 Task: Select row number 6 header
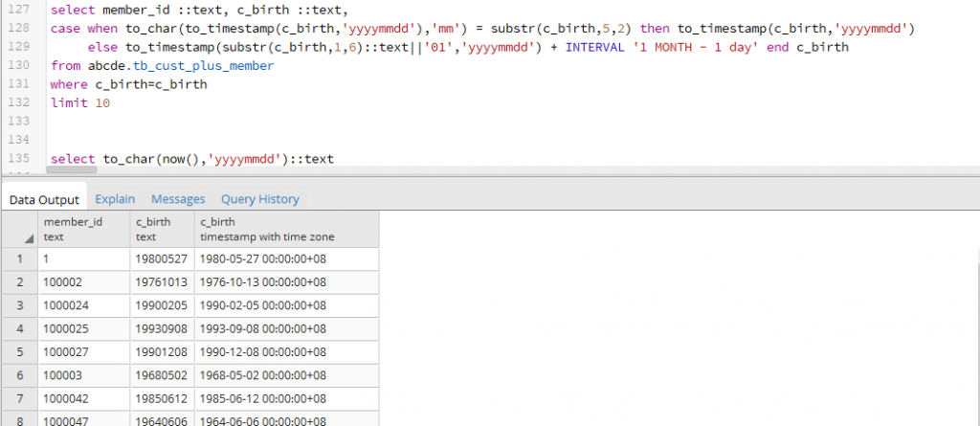point(20,375)
